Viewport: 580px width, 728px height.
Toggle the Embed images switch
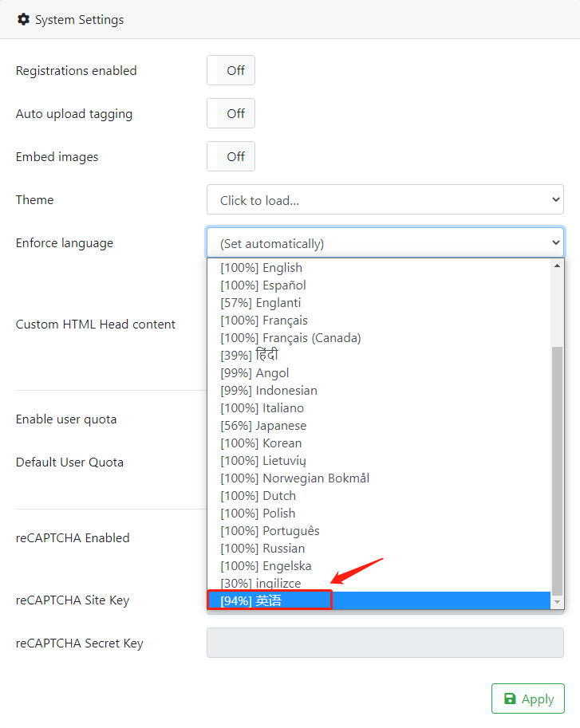pos(231,156)
